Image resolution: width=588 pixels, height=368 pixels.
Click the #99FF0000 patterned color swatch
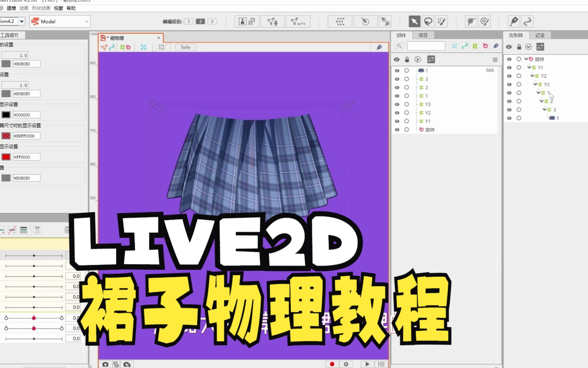[6, 136]
